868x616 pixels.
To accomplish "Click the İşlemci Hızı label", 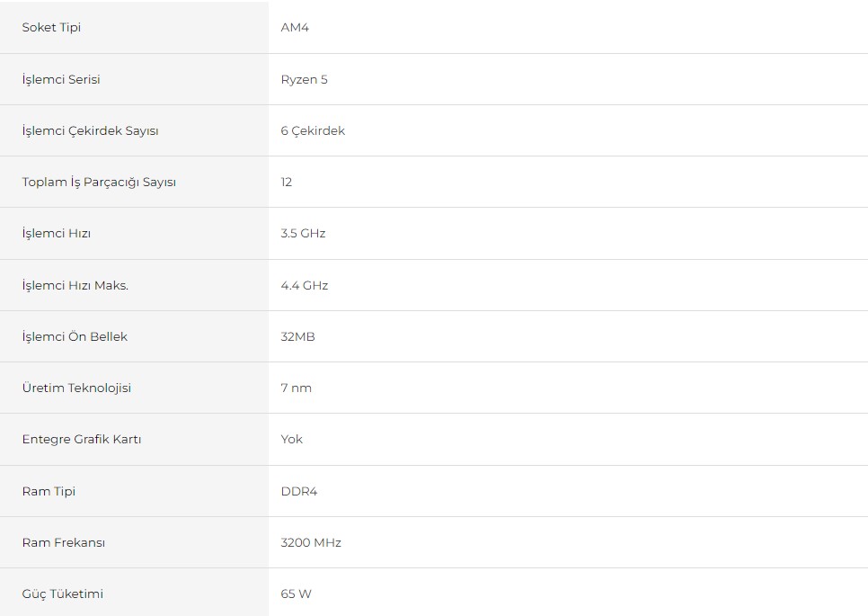I will pos(57,233).
